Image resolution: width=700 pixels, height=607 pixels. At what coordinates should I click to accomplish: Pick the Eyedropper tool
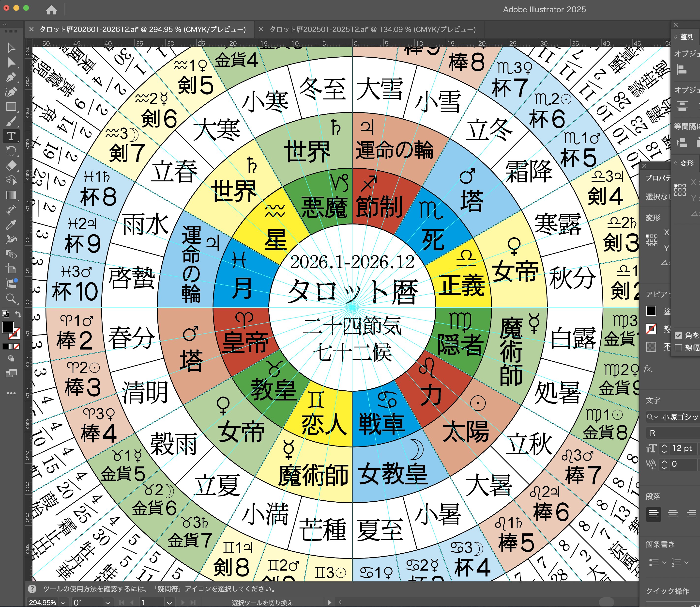[11, 224]
